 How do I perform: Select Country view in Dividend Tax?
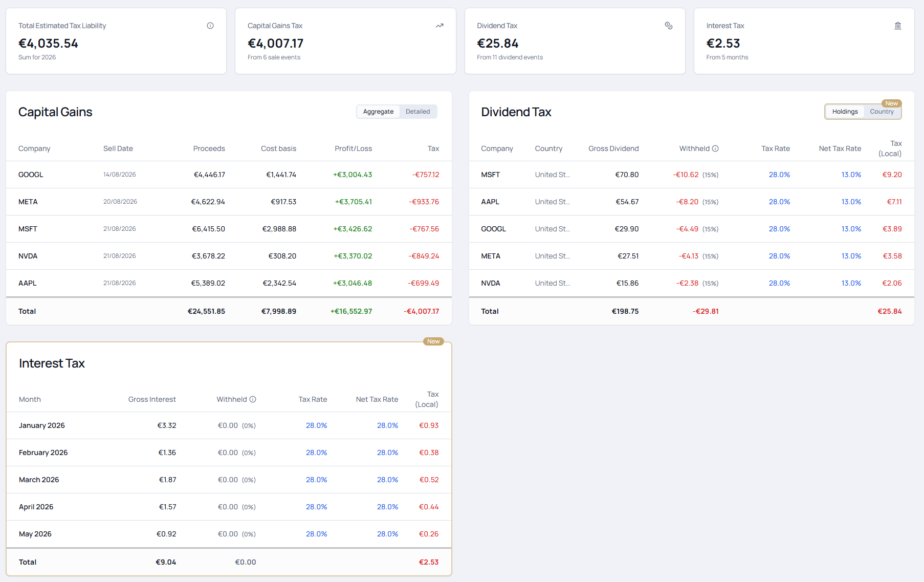[x=882, y=112]
